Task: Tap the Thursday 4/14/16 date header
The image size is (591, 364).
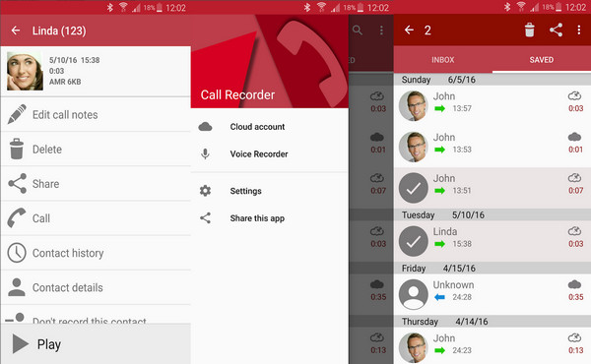Action: point(492,322)
